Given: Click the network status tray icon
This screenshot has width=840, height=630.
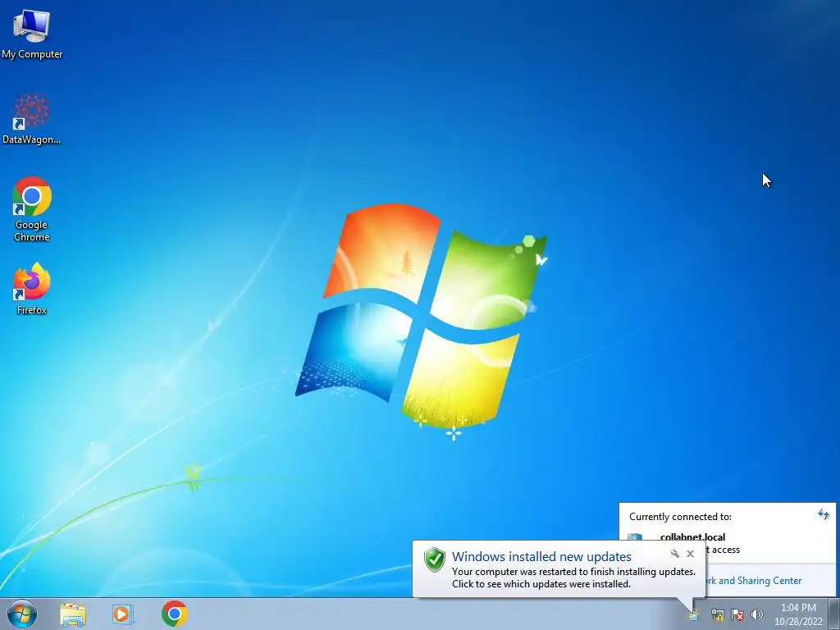Looking at the screenshot, I should coord(717,615).
